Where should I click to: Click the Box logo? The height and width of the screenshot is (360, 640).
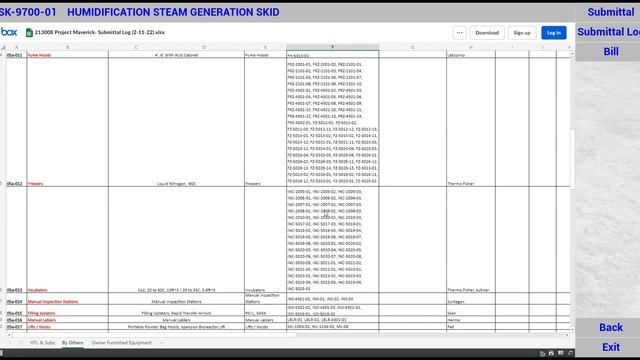[9, 32]
